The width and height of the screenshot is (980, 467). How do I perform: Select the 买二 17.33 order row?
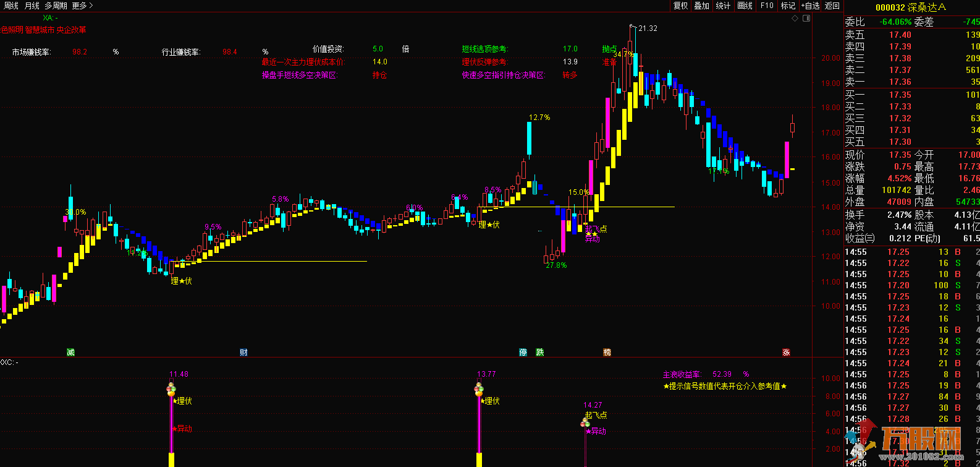pyautogui.click(x=912, y=106)
